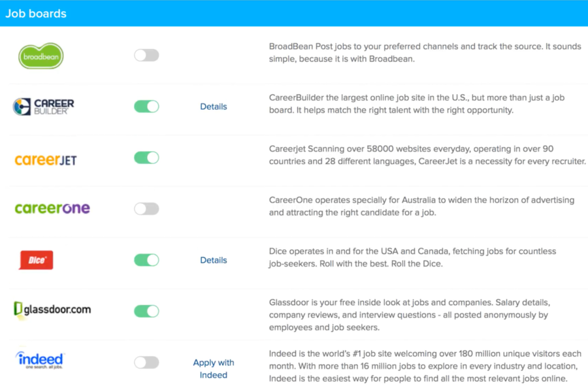This screenshot has width=588, height=392.
Task: View Details for the Dice board
Action: click(x=214, y=260)
